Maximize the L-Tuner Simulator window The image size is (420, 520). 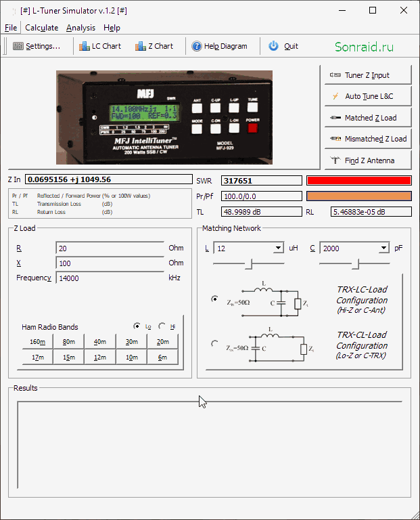373,10
